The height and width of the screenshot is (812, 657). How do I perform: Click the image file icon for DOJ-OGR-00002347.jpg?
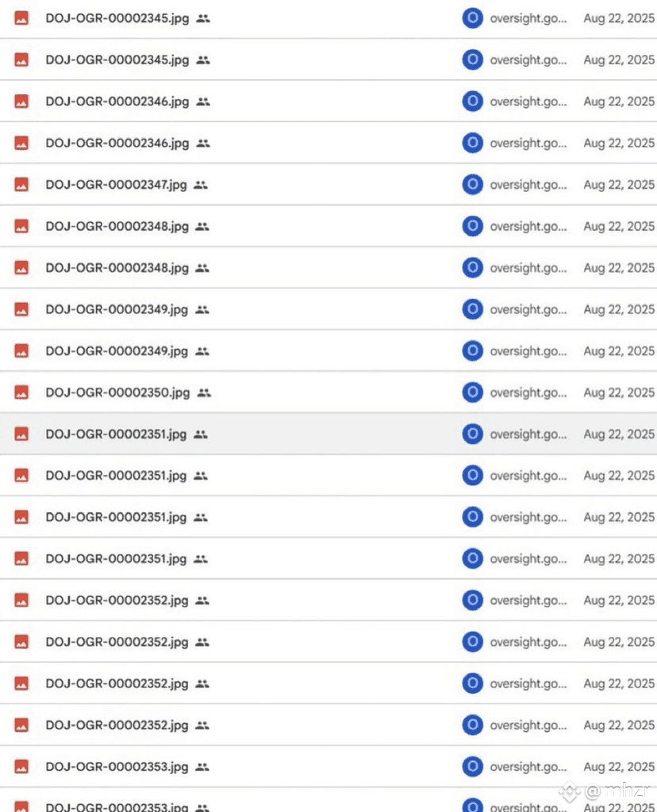[x=21, y=185]
